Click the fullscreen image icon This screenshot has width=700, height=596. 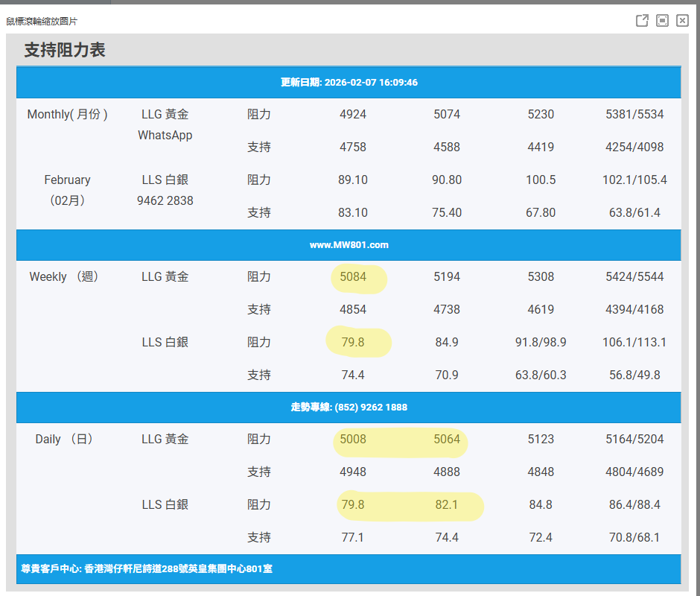click(662, 20)
